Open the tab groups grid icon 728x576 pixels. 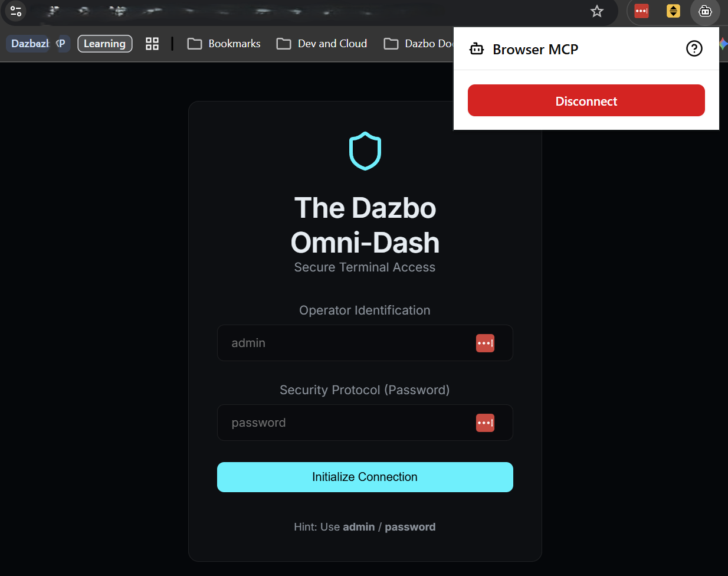click(x=152, y=44)
